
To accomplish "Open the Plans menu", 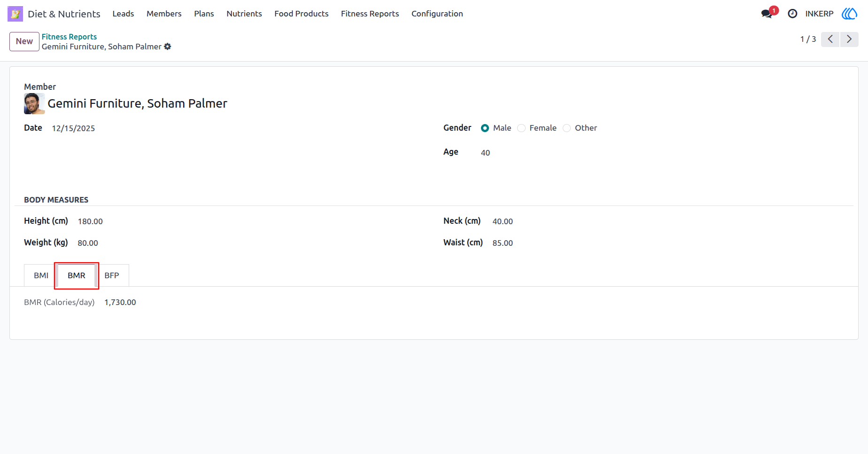I will point(204,14).
